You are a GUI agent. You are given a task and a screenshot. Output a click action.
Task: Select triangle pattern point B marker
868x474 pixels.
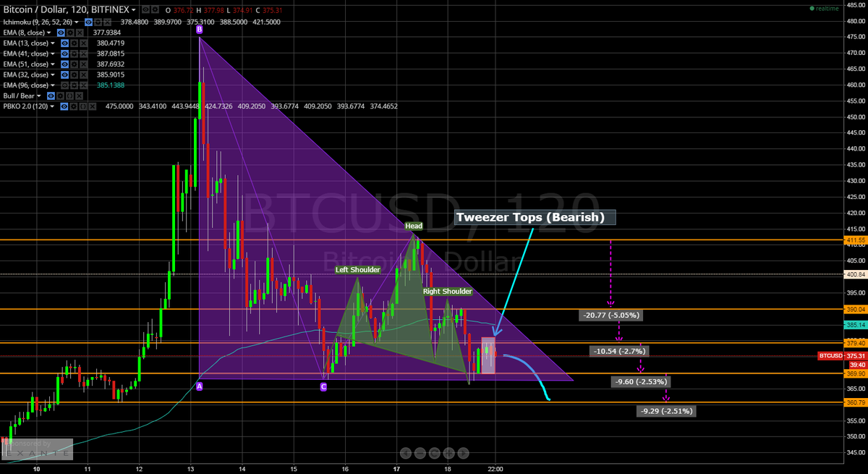tap(199, 30)
